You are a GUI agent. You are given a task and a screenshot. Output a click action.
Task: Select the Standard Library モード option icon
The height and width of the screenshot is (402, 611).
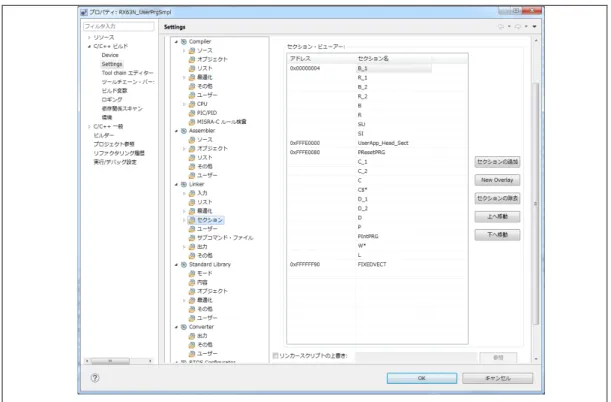(192, 273)
